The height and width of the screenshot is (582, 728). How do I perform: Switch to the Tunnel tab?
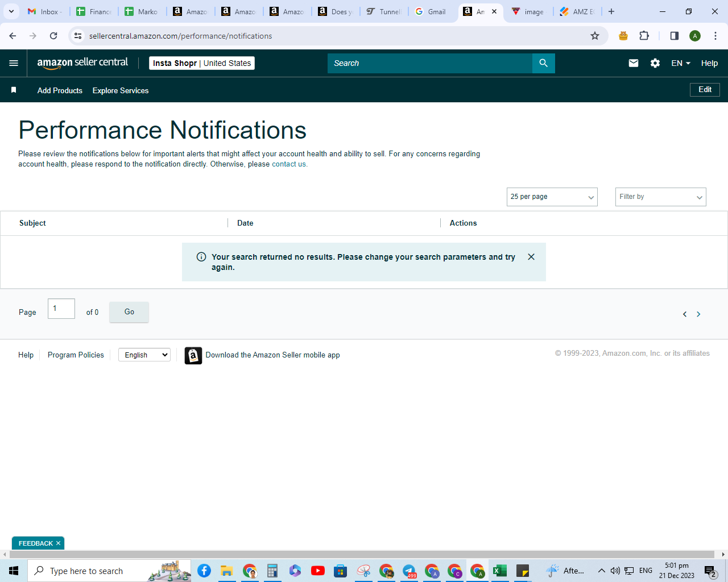(x=384, y=11)
